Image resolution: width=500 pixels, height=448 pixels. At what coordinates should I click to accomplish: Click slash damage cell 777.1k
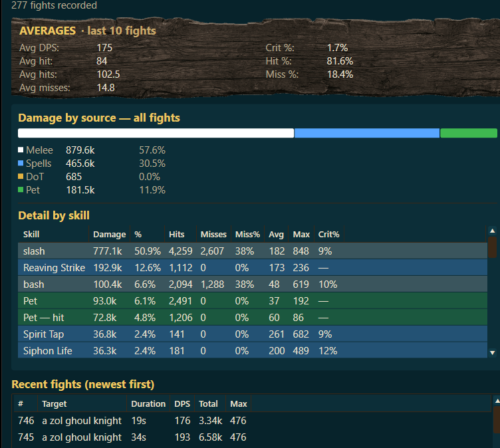[108, 251]
